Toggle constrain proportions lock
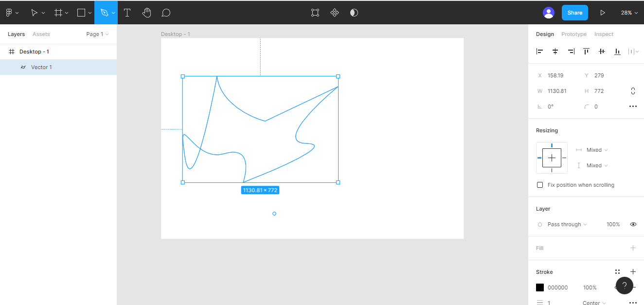The width and height of the screenshot is (644, 305). pos(633,91)
